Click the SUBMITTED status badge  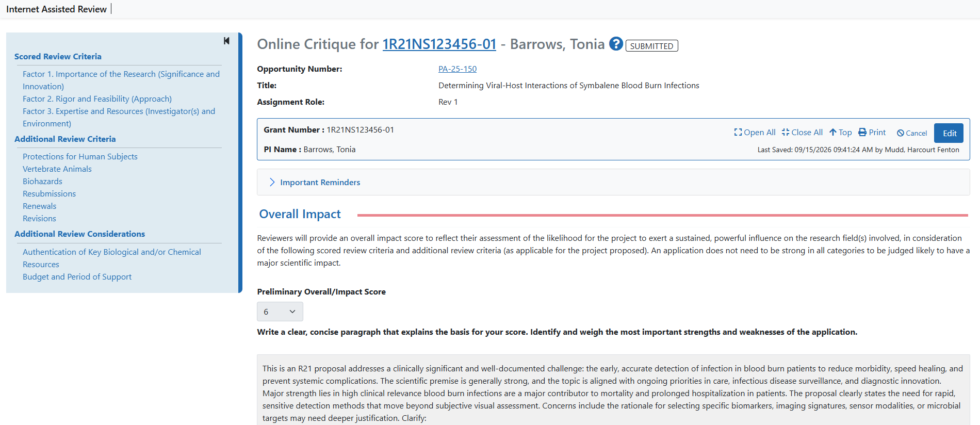pos(651,46)
